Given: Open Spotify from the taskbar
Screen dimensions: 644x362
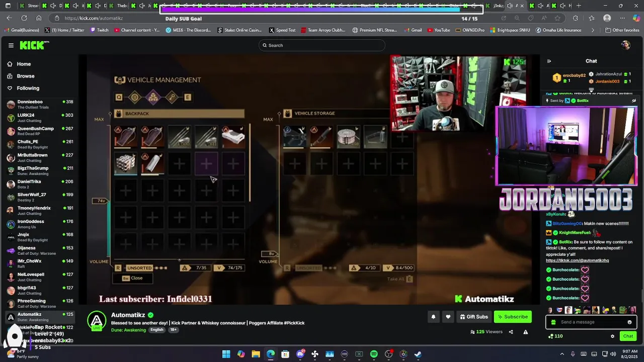Looking at the screenshot, I should coord(374,354).
